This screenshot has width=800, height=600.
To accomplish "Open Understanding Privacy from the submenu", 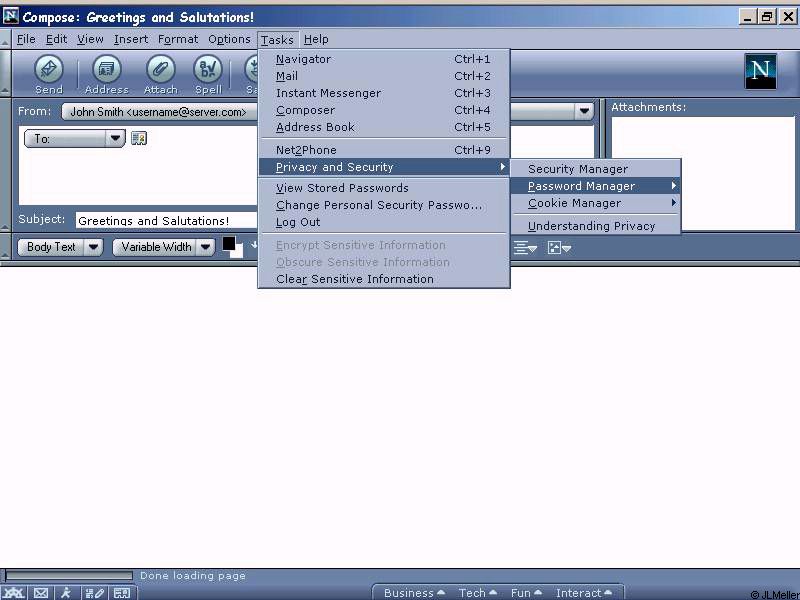I will click(596, 226).
